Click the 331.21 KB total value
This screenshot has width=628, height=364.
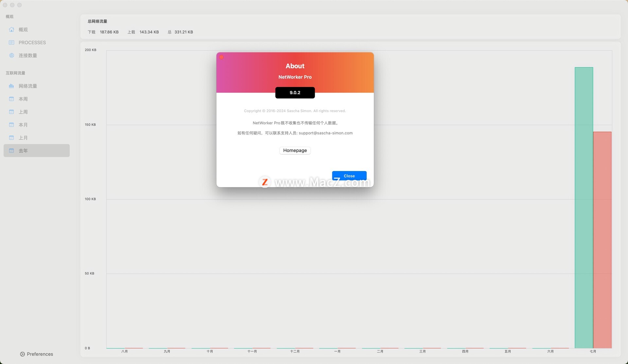click(183, 32)
